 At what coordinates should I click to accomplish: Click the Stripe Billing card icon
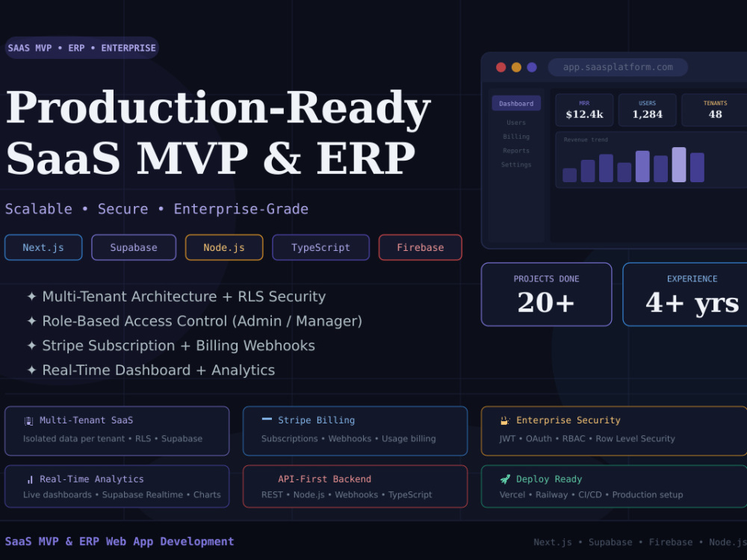point(267,419)
